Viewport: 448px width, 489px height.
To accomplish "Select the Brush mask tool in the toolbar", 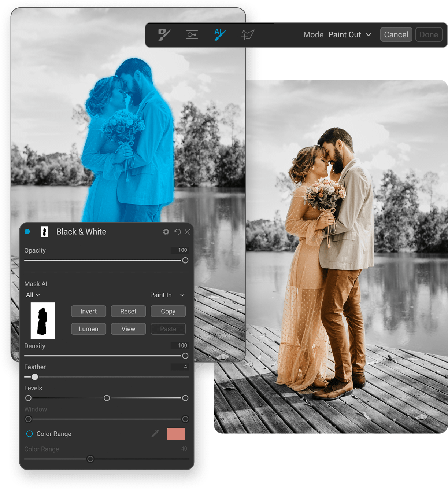I will [x=164, y=34].
